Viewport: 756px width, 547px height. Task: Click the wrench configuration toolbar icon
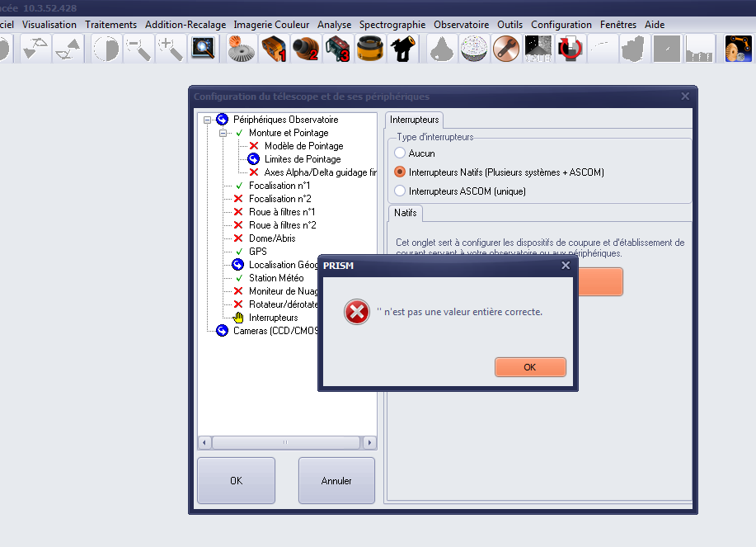tap(505, 50)
